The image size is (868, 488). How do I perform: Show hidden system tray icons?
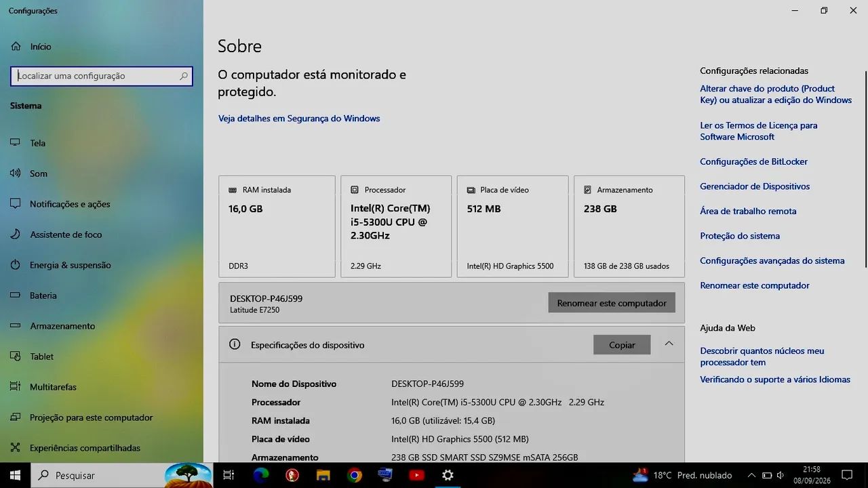point(751,475)
